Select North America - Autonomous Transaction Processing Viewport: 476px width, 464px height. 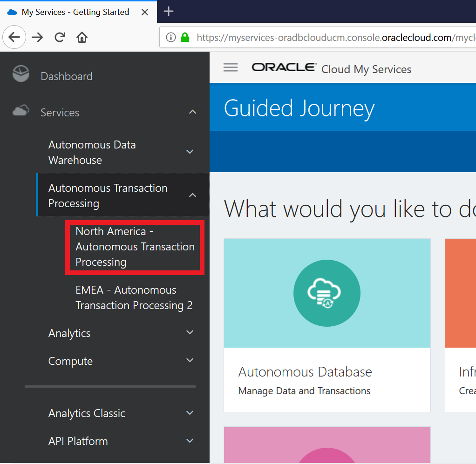click(135, 247)
